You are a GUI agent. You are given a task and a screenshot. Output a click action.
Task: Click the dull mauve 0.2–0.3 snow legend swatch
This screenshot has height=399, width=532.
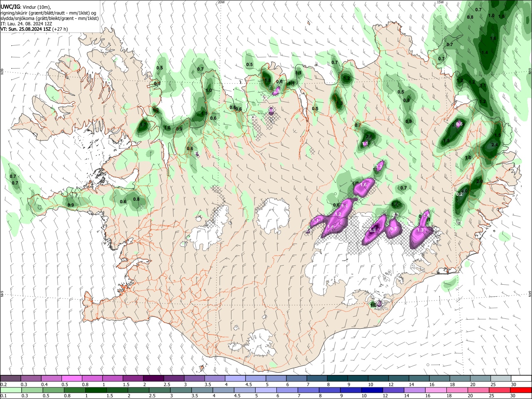coord(10,379)
